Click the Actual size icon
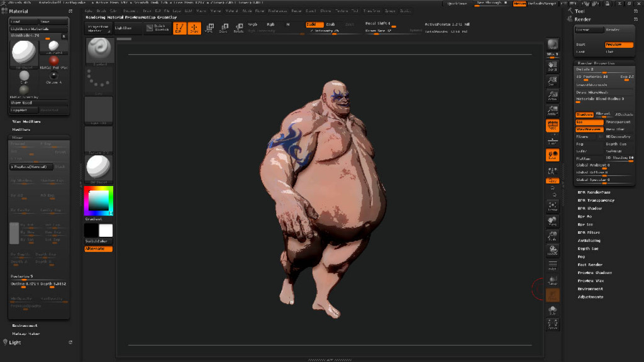644x362 pixels. click(552, 96)
